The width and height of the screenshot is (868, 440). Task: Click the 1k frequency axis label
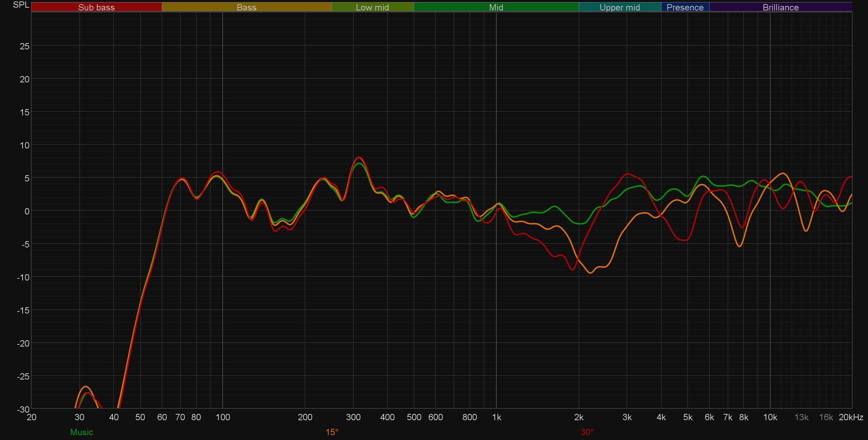[496, 417]
